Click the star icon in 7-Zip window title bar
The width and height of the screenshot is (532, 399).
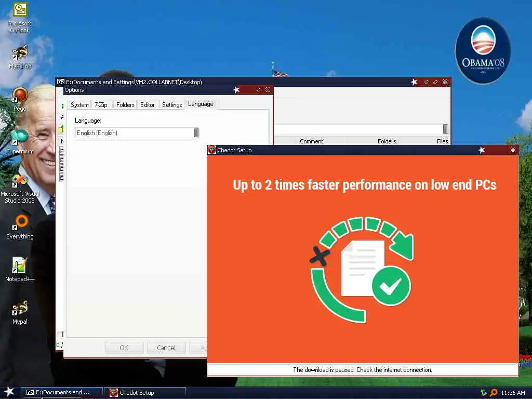[x=414, y=82]
